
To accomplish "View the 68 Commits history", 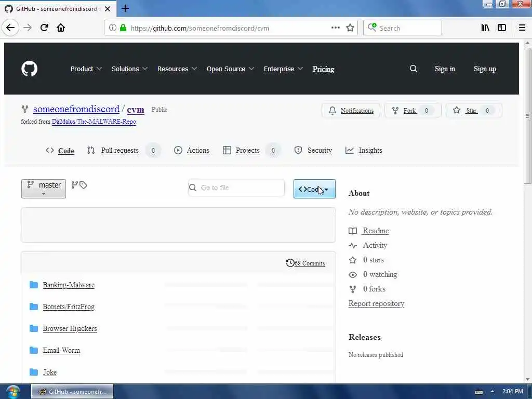I will [x=305, y=263].
